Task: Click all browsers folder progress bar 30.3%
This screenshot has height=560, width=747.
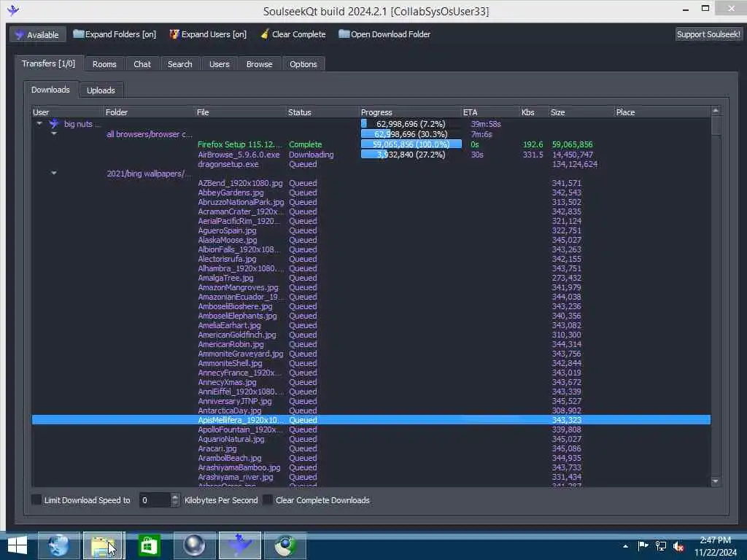Action: 411,134
